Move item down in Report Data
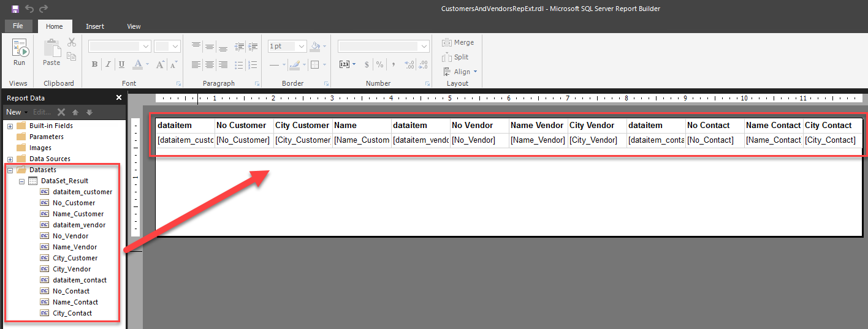The width and height of the screenshot is (868, 329). point(89,112)
